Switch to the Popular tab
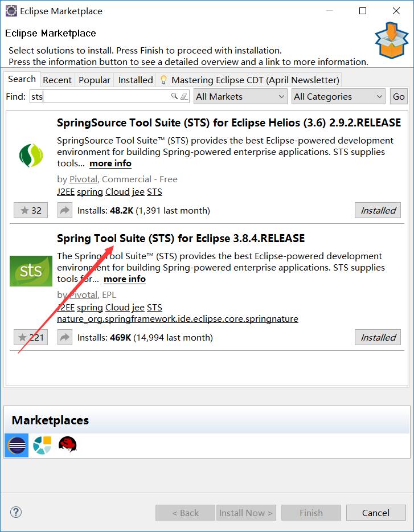 coord(95,80)
